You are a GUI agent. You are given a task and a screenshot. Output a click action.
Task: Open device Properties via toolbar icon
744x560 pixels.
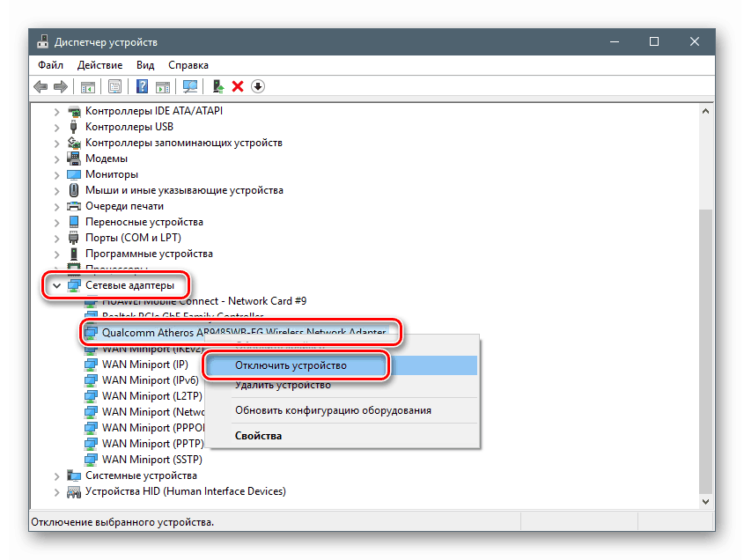pyautogui.click(x=115, y=86)
